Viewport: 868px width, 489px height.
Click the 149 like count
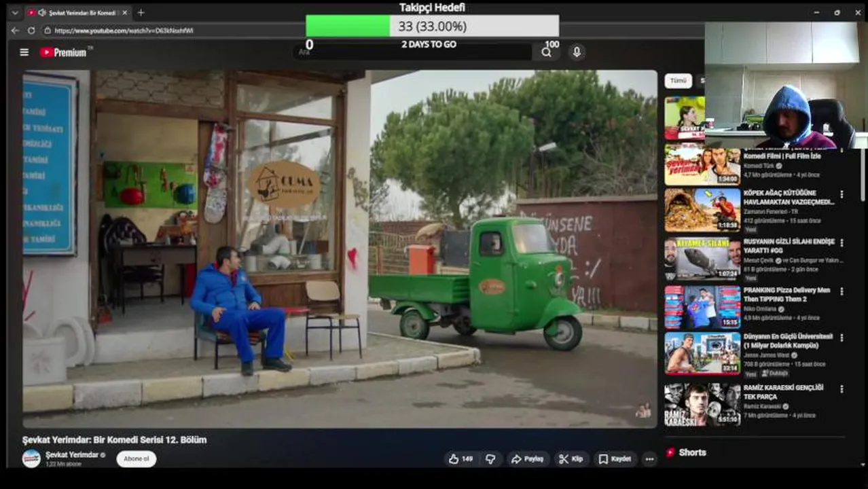coord(467,459)
